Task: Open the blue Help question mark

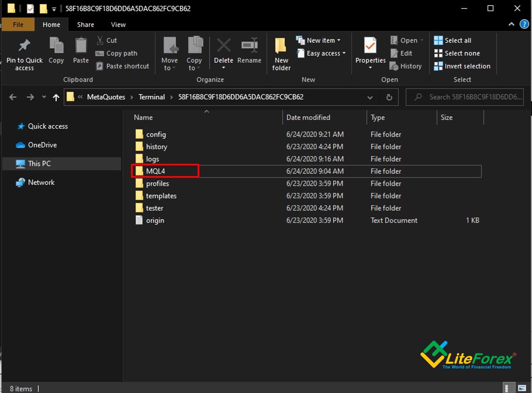Action: point(524,24)
